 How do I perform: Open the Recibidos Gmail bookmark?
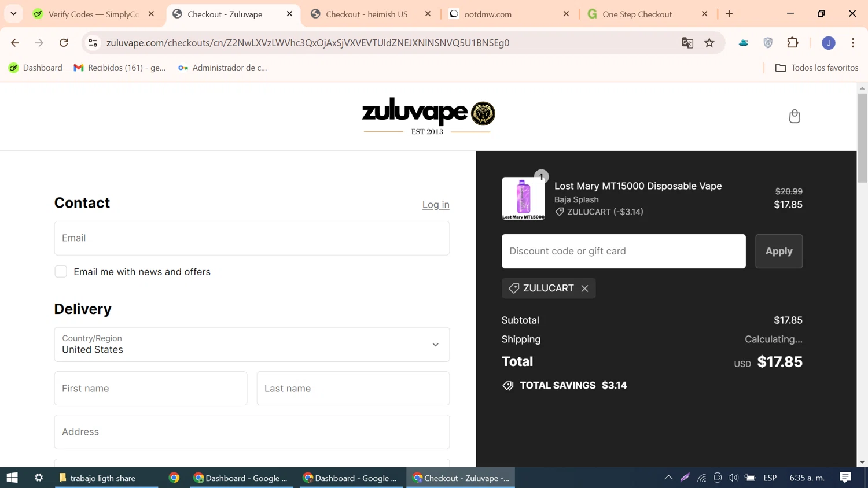pos(120,68)
